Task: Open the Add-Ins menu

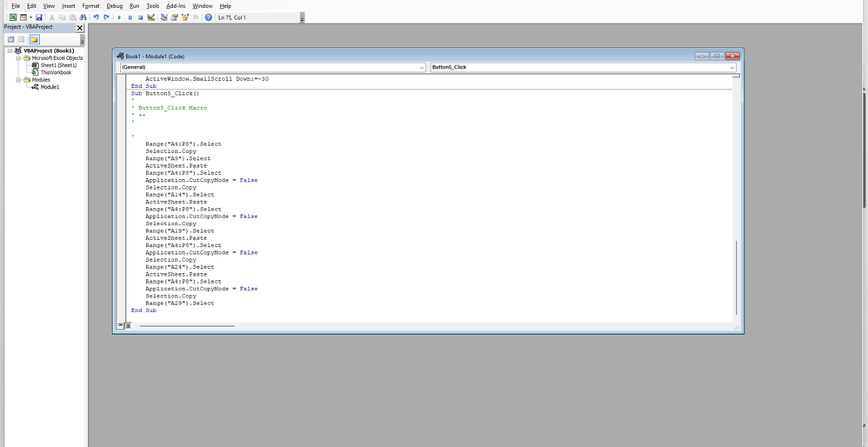Action: coord(176,6)
